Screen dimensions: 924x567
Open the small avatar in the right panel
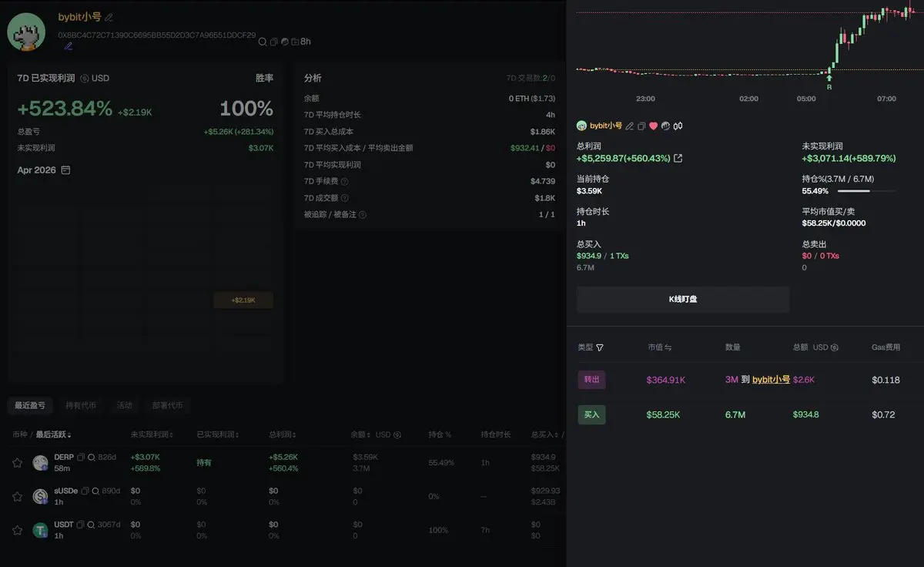pyautogui.click(x=581, y=126)
